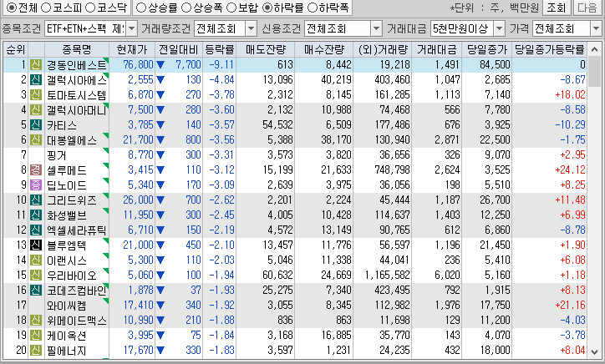The height and width of the screenshot is (364, 605).
Task: Choose the 하락률 radio option
Action: coord(267,8)
